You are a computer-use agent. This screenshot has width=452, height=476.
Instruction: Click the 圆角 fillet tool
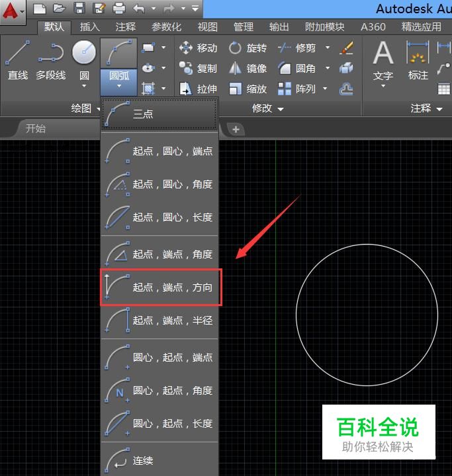point(297,68)
